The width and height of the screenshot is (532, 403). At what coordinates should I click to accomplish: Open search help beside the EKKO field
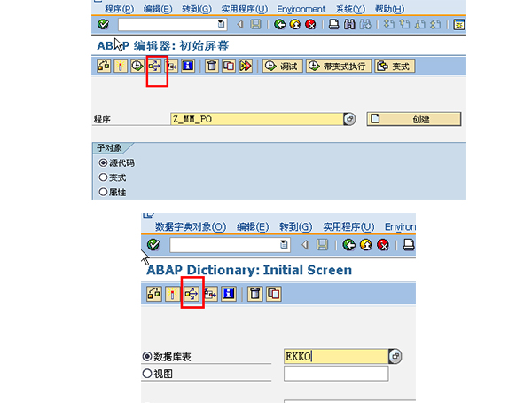pos(395,356)
